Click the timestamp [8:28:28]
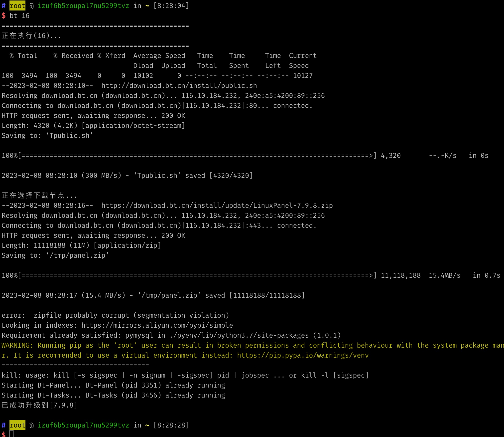The image size is (504, 437). (171, 425)
